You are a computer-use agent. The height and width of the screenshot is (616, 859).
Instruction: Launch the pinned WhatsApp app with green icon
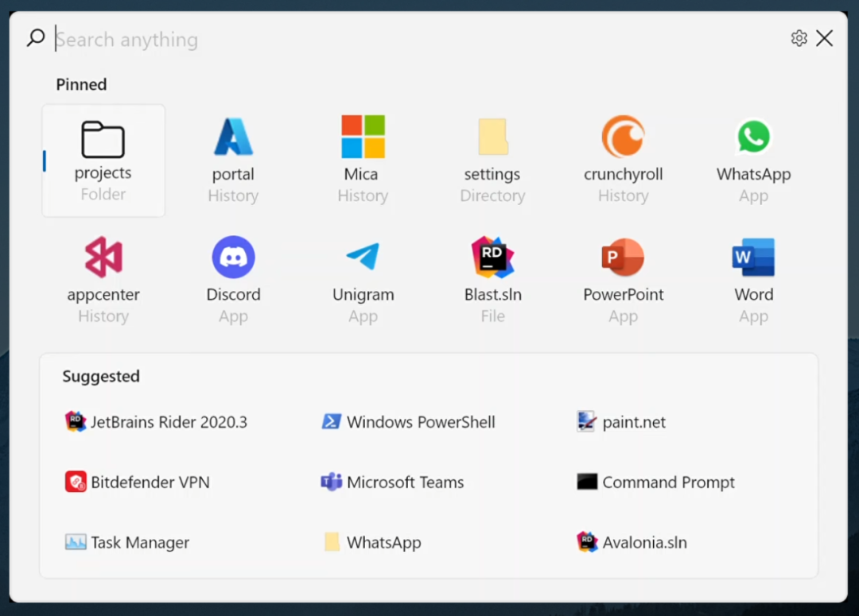point(753,161)
